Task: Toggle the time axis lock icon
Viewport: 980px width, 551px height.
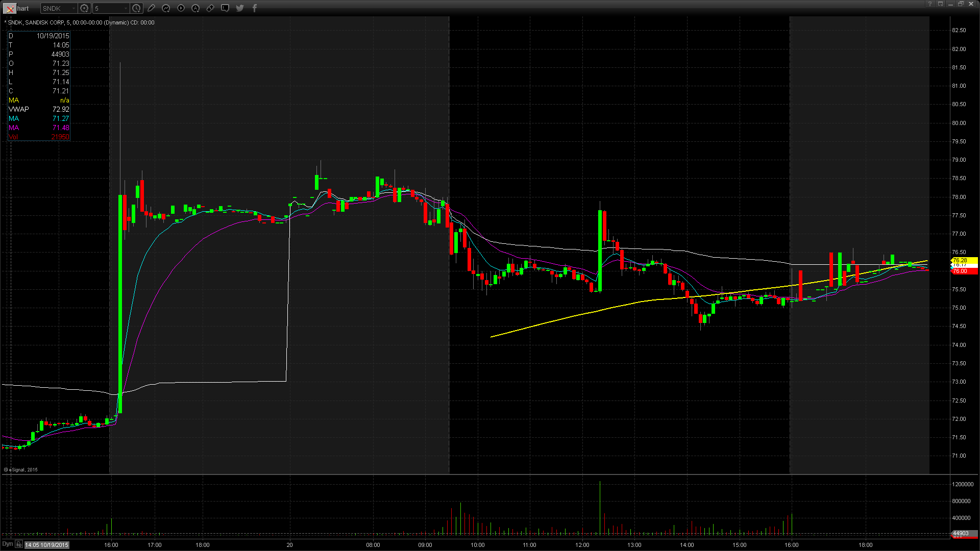Action: tap(19, 544)
